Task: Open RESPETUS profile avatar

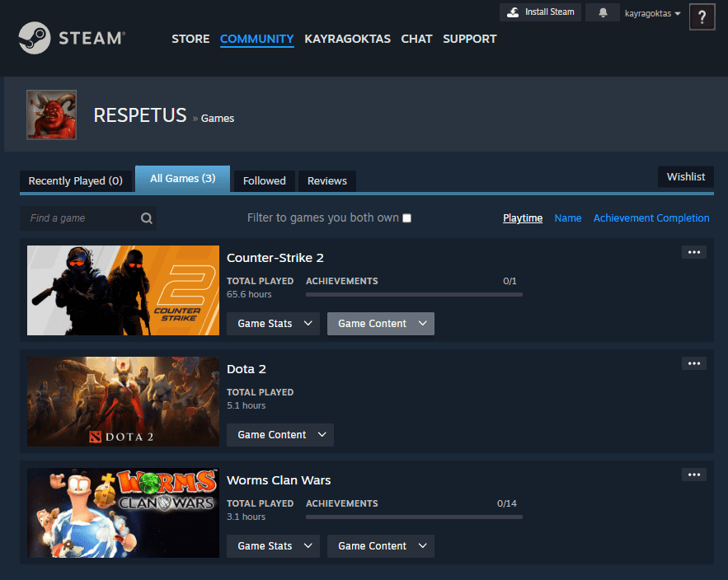Action: click(52, 115)
